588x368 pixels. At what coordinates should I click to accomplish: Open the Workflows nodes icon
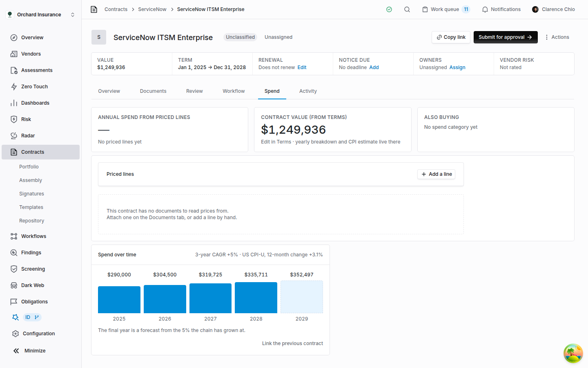14,236
